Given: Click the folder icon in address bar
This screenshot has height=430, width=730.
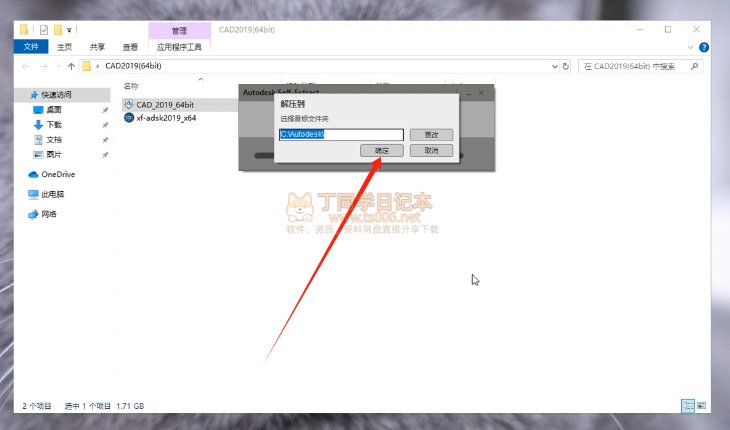Looking at the screenshot, I should pos(87,66).
